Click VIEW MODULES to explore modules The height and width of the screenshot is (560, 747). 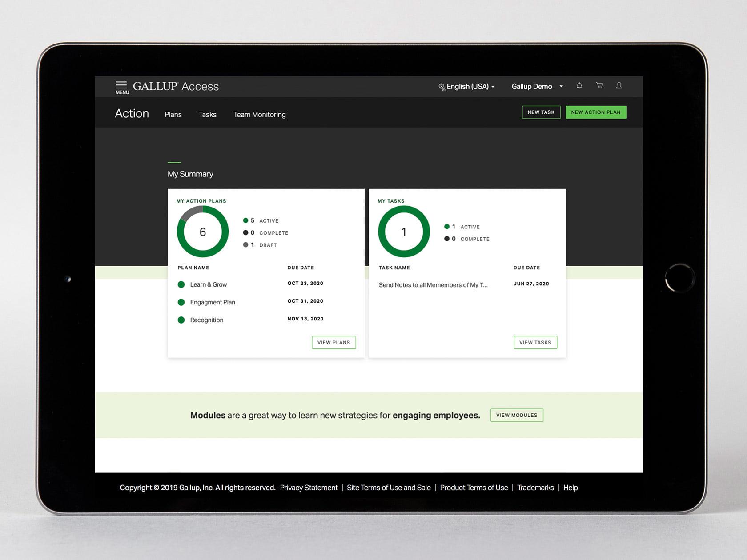pyautogui.click(x=516, y=415)
